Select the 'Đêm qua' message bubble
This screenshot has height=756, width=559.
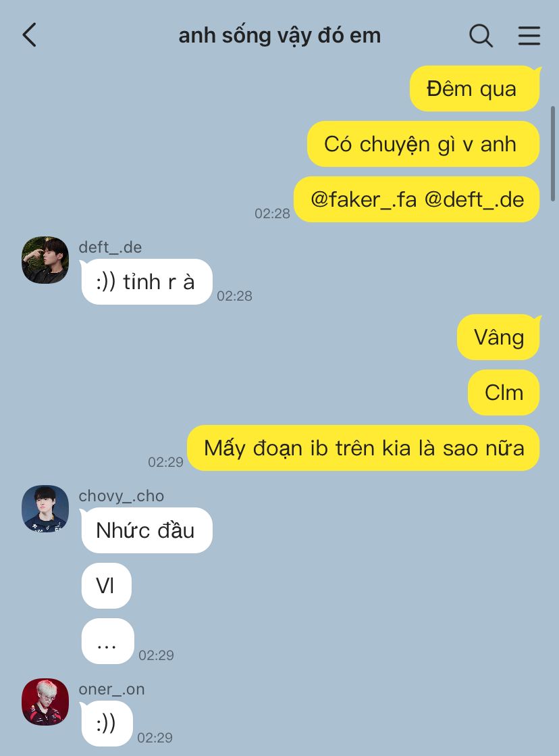click(475, 89)
